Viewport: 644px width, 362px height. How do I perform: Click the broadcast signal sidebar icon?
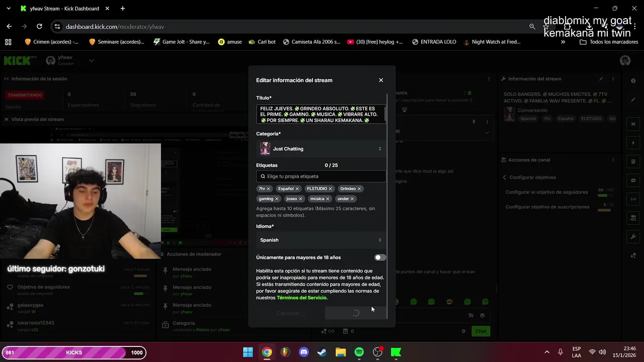click(x=633, y=199)
